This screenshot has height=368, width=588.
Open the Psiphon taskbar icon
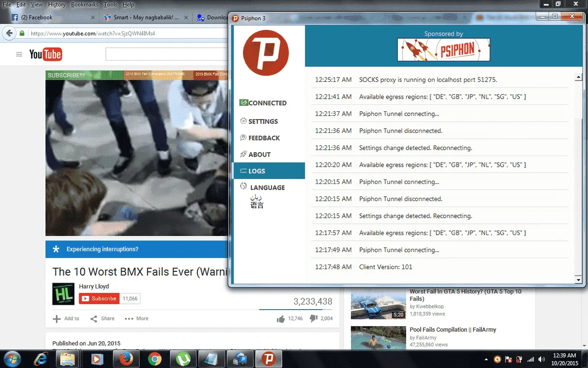tap(268, 359)
